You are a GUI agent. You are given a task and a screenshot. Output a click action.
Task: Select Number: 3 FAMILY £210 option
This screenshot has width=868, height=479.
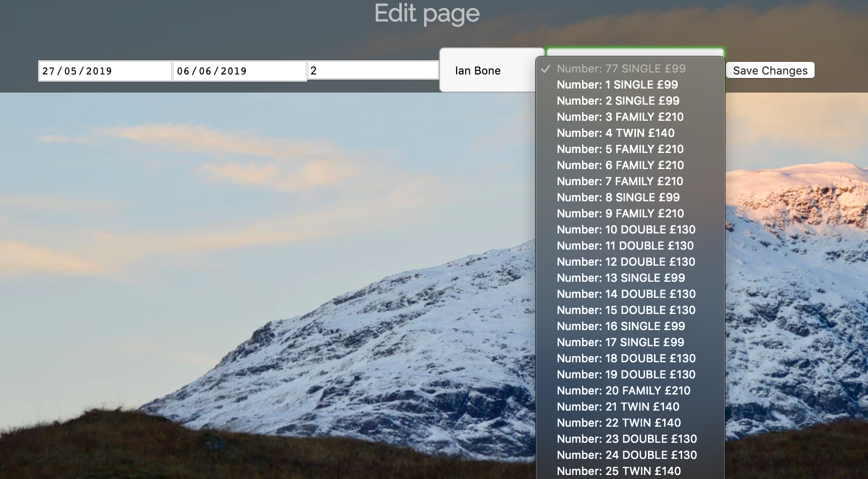pos(619,117)
